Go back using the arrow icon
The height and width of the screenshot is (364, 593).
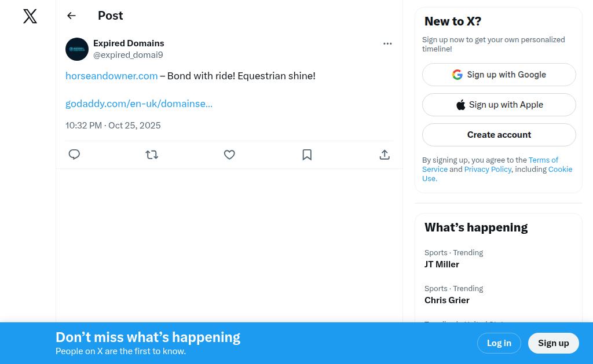(71, 16)
